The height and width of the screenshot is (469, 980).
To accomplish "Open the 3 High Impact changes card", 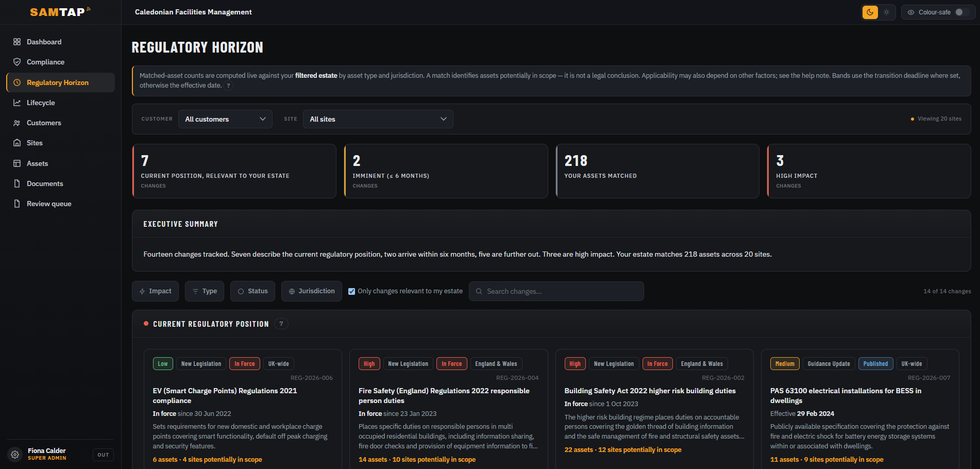I will coord(869,171).
